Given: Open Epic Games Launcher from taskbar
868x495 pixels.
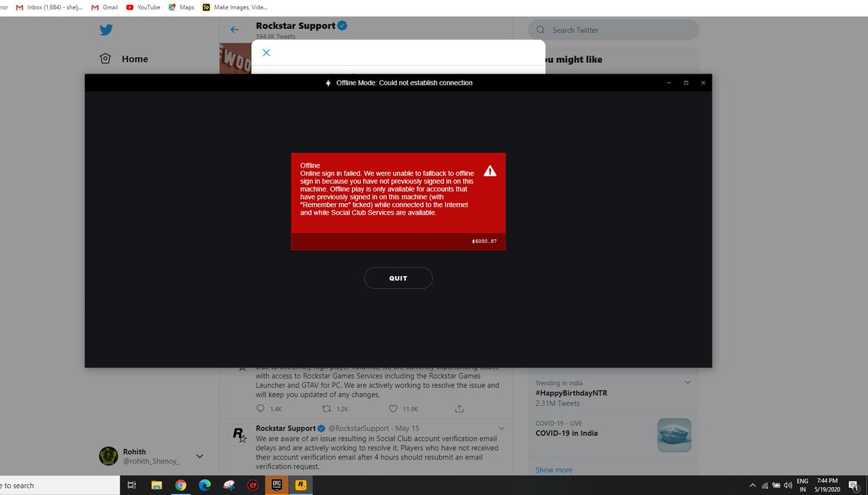Looking at the screenshot, I should point(276,486).
